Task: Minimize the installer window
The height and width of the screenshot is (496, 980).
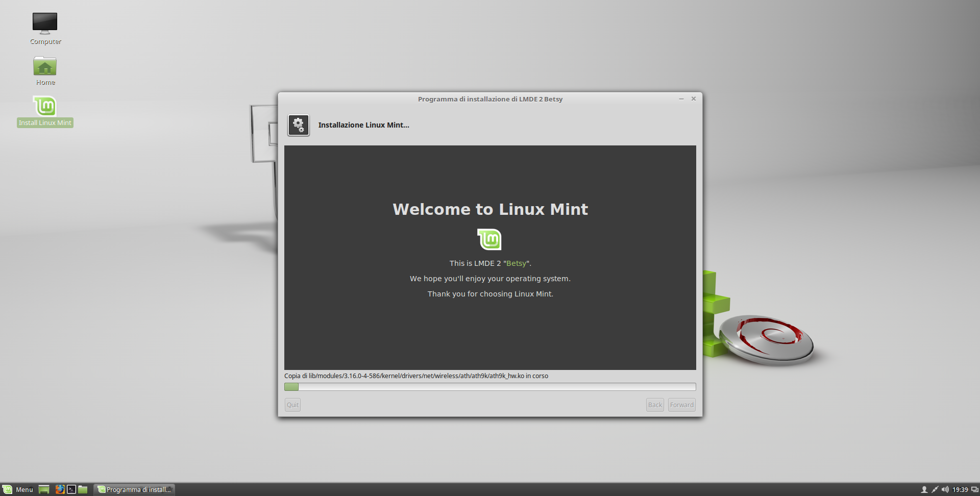Action: click(681, 99)
